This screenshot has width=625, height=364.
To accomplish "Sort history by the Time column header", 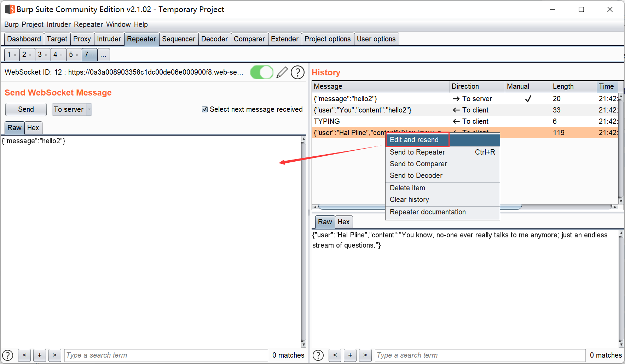I will (606, 86).
